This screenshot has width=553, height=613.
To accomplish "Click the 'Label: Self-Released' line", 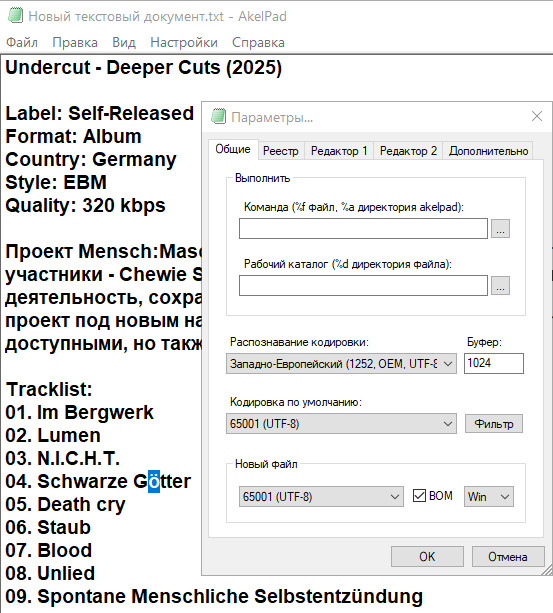I will coord(100,113).
